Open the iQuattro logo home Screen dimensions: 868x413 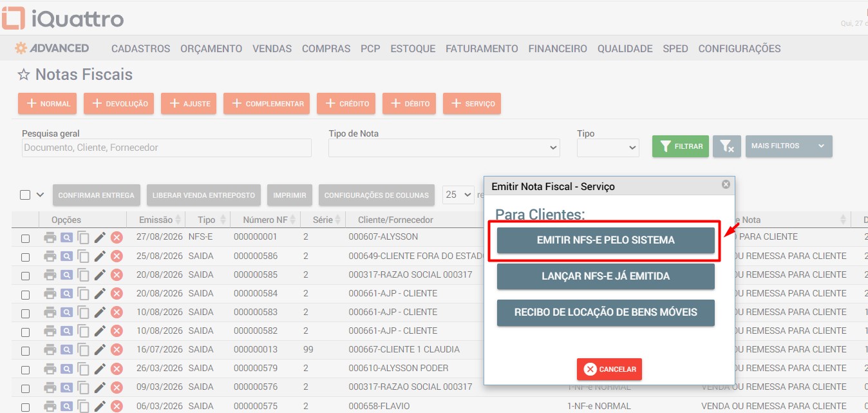(x=62, y=18)
